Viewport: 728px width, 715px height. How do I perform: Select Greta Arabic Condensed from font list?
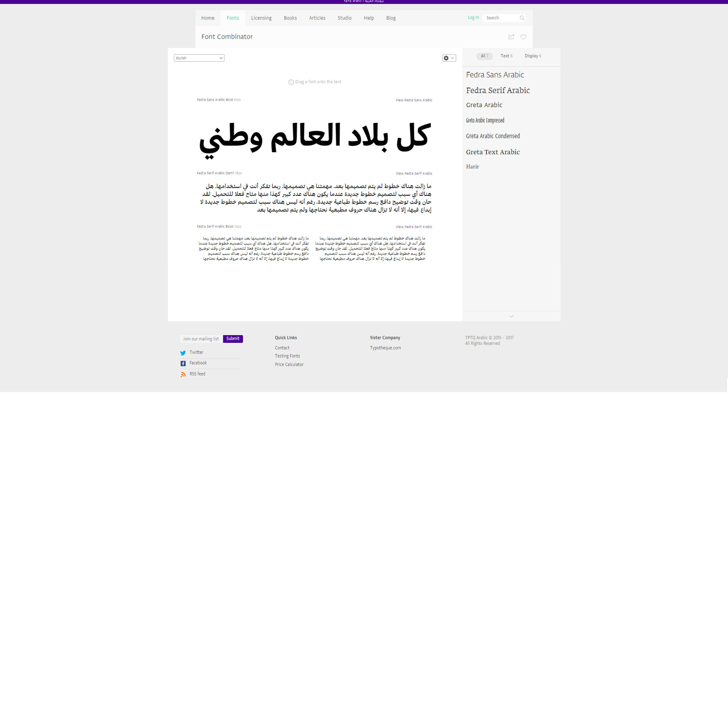[492, 136]
